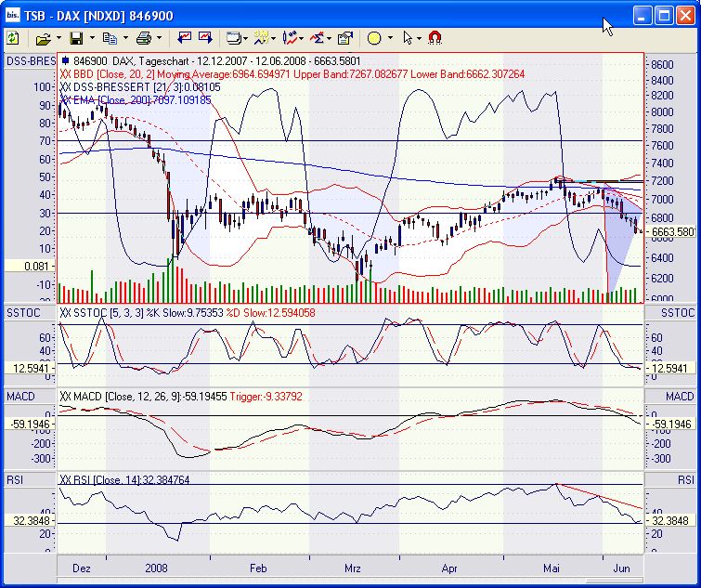The width and height of the screenshot is (701, 588).
Task: Click the Jun label on the time axis
Action: (x=621, y=568)
